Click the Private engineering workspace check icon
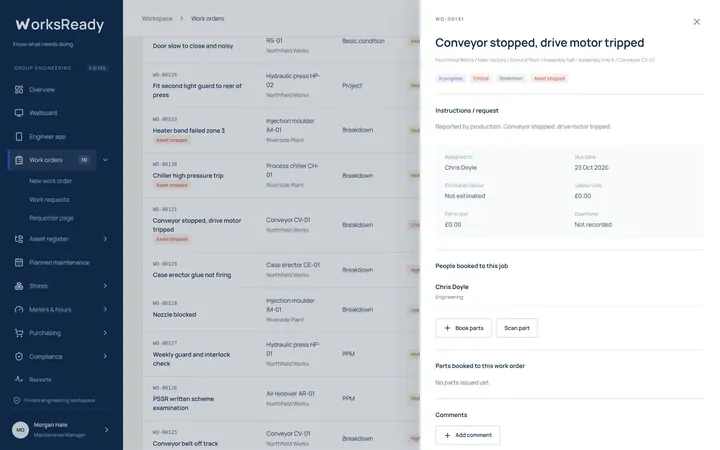 pos(17,400)
